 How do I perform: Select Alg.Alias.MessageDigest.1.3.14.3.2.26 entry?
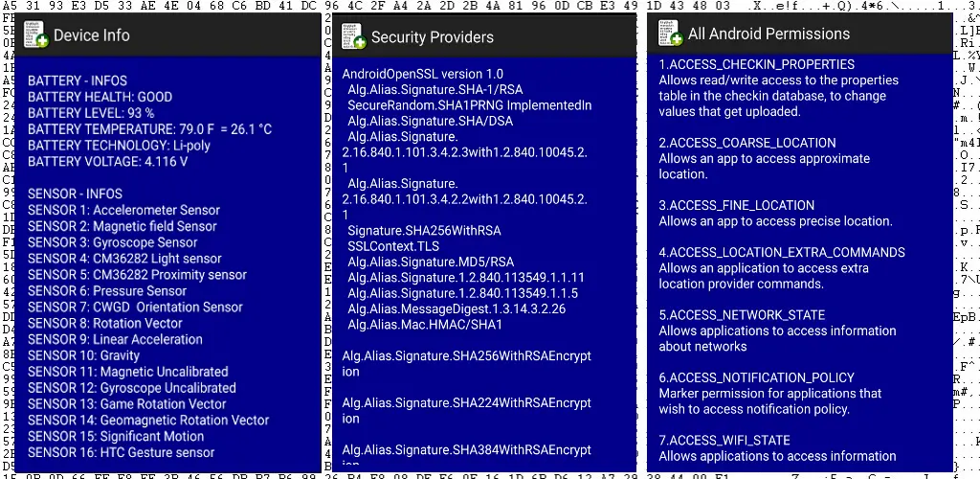(457, 308)
